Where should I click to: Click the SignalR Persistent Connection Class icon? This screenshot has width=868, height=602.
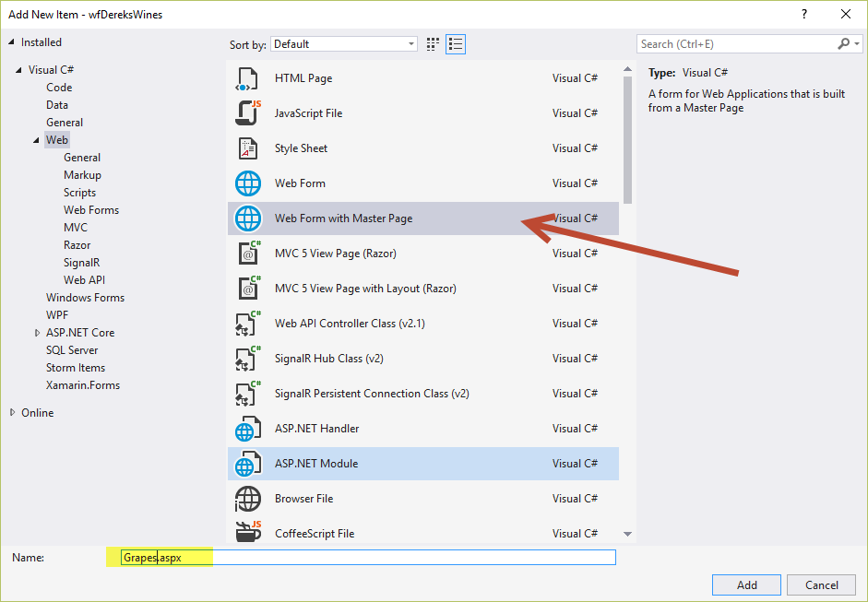247,394
